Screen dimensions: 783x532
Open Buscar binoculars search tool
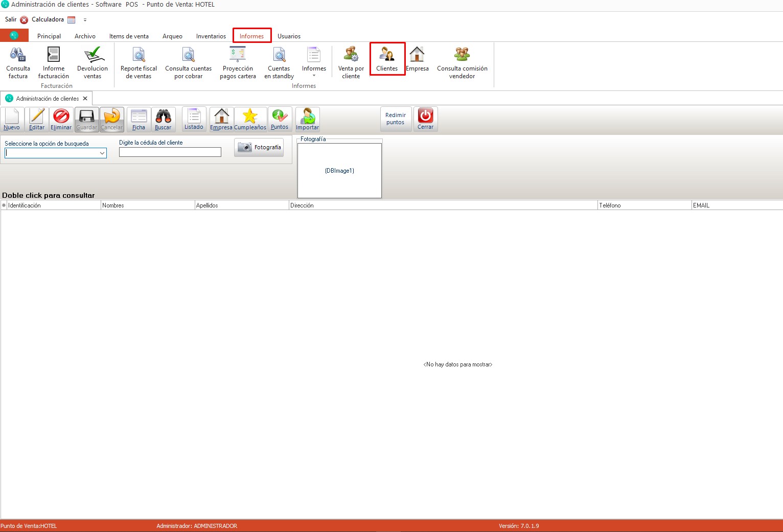point(163,119)
